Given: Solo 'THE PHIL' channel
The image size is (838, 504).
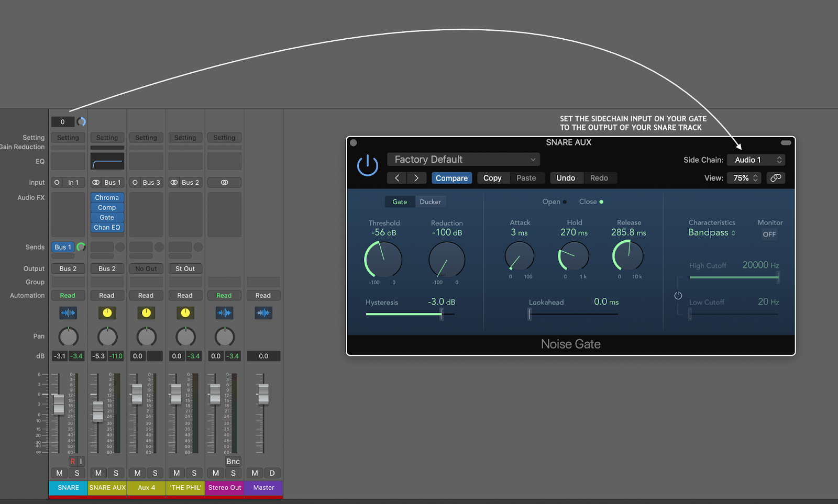Looking at the screenshot, I should (x=194, y=473).
